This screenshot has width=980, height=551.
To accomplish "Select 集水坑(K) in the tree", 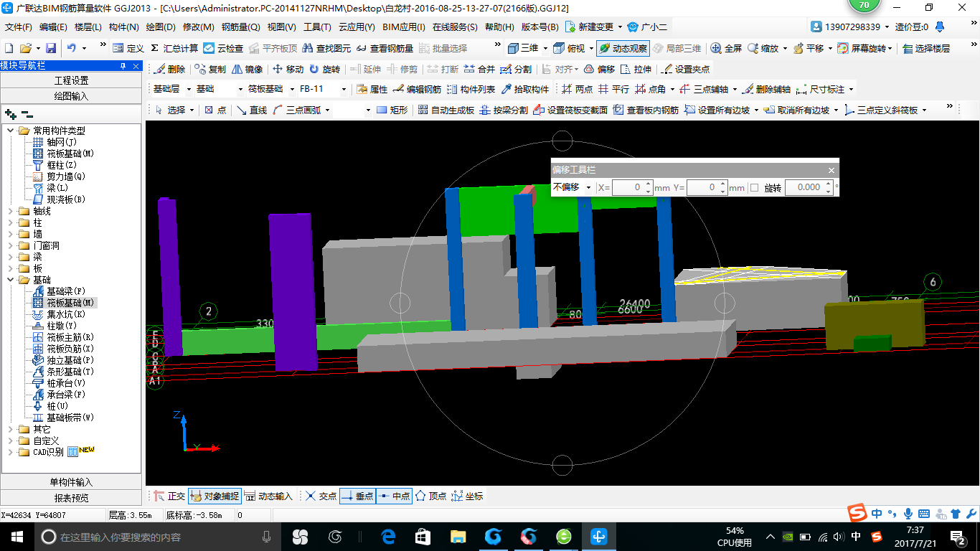I will click(x=66, y=314).
